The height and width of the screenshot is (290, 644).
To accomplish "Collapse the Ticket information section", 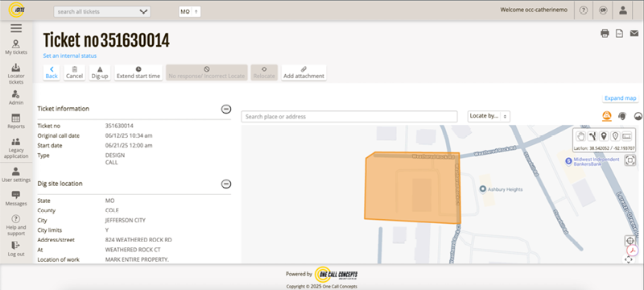I will pos(226,109).
